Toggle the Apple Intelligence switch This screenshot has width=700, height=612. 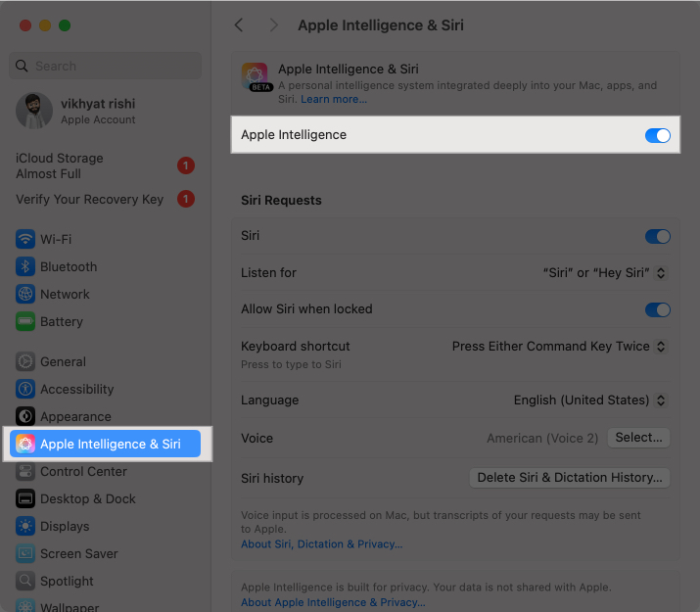(x=658, y=135)
